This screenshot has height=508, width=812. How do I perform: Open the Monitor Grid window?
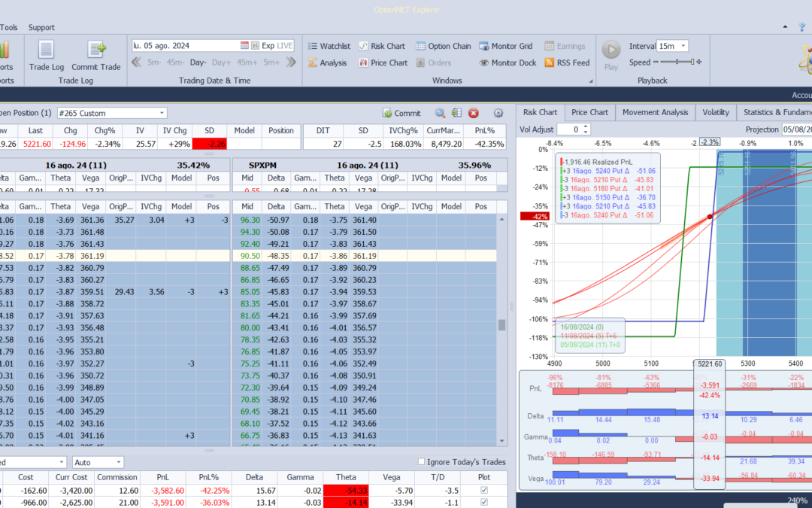(505, 46)
